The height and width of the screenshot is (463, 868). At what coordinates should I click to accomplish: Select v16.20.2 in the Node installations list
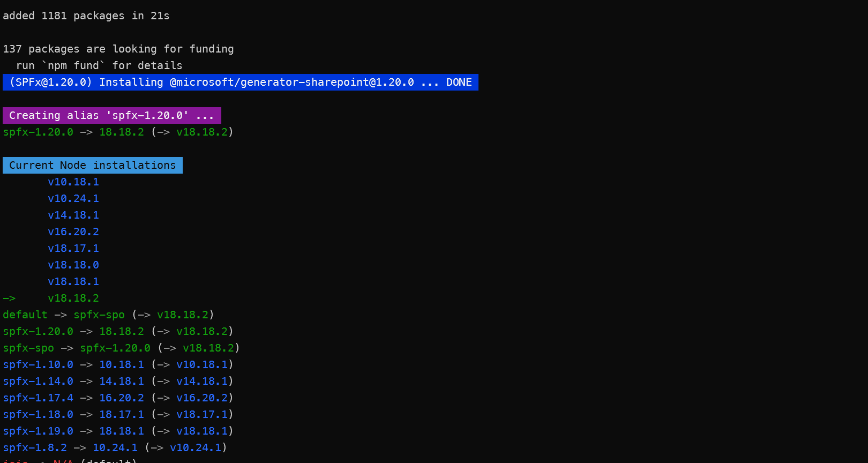(x=73, y=232)
